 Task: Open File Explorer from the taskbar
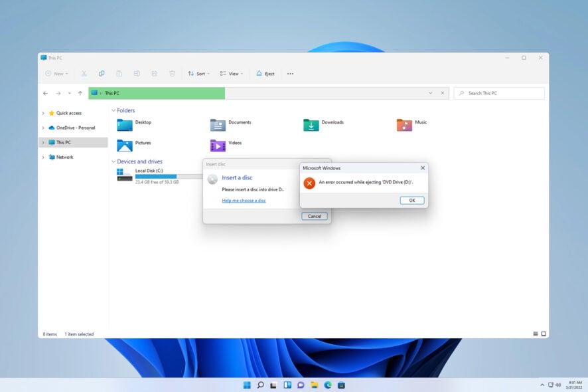tap(315, 385)
